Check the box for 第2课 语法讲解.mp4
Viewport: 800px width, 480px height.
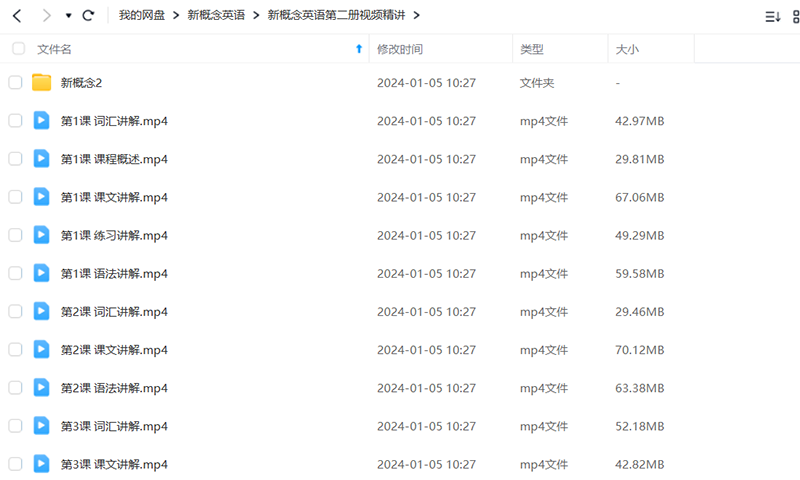pos(15,388)
